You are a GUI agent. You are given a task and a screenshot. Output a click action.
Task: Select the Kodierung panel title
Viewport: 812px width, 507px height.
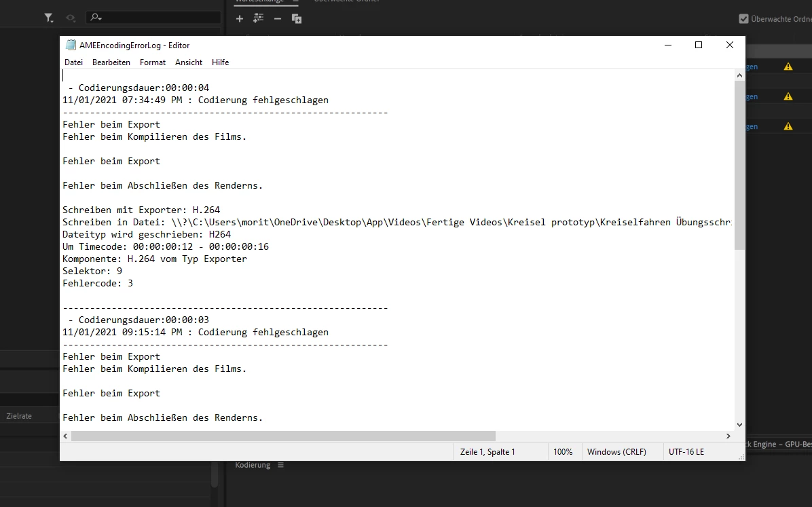253,465
